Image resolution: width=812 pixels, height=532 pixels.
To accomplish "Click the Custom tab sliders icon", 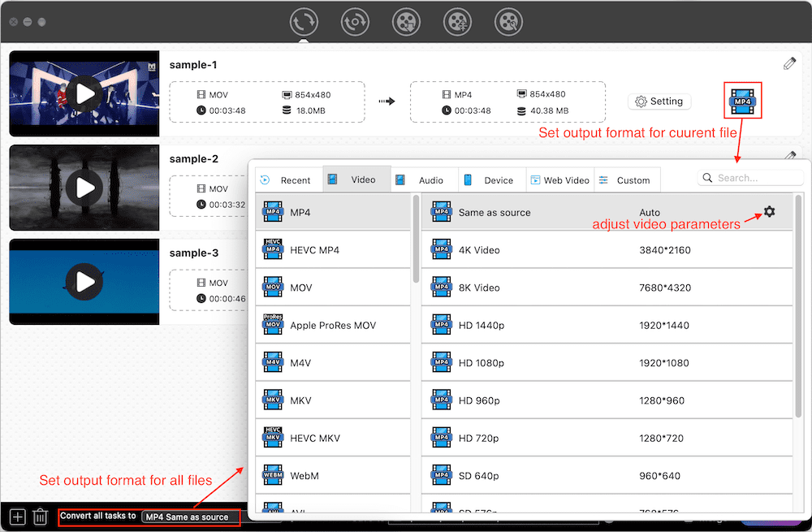I will (x=603, y=179).
